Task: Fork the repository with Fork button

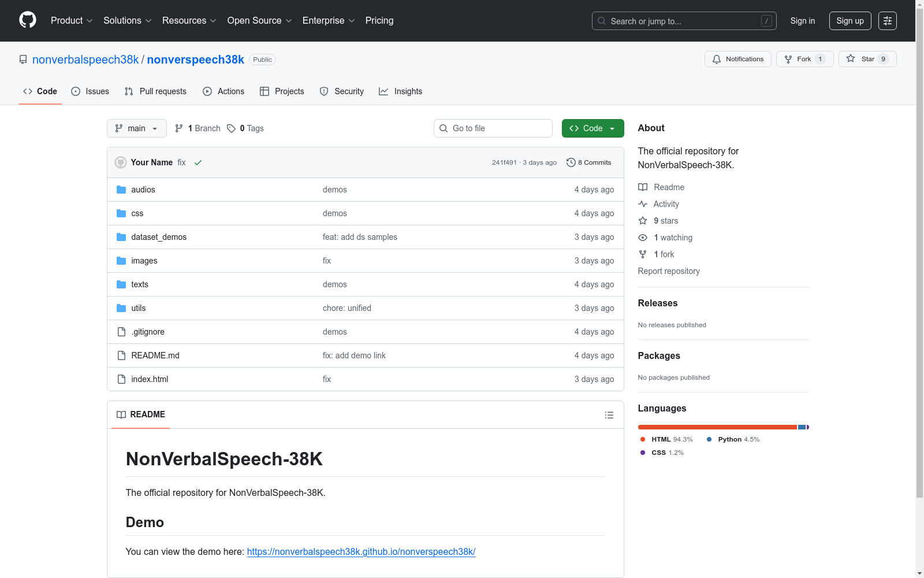Action: (805, 59)
